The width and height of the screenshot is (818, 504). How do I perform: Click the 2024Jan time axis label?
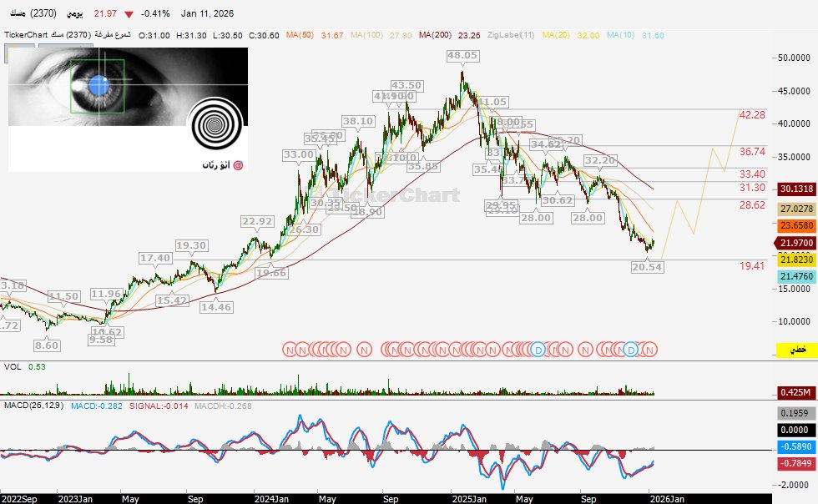tap(271, 499)
